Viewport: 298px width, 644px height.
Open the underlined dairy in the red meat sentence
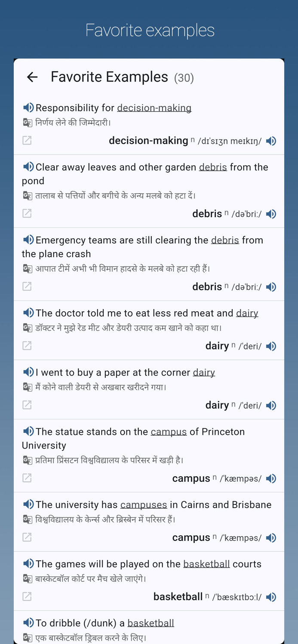coord(247,313)
